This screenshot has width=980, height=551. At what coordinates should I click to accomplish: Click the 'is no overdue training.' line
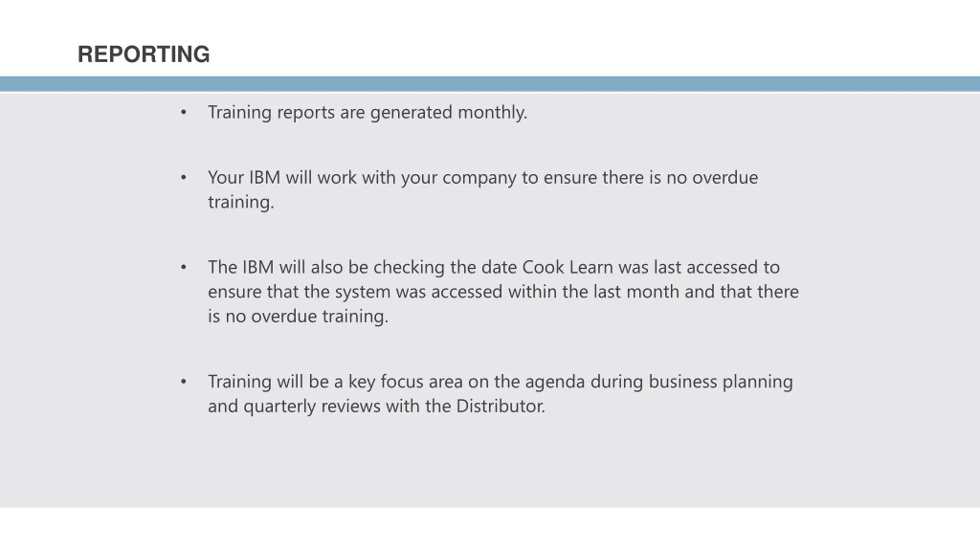(x=298, y=316)
